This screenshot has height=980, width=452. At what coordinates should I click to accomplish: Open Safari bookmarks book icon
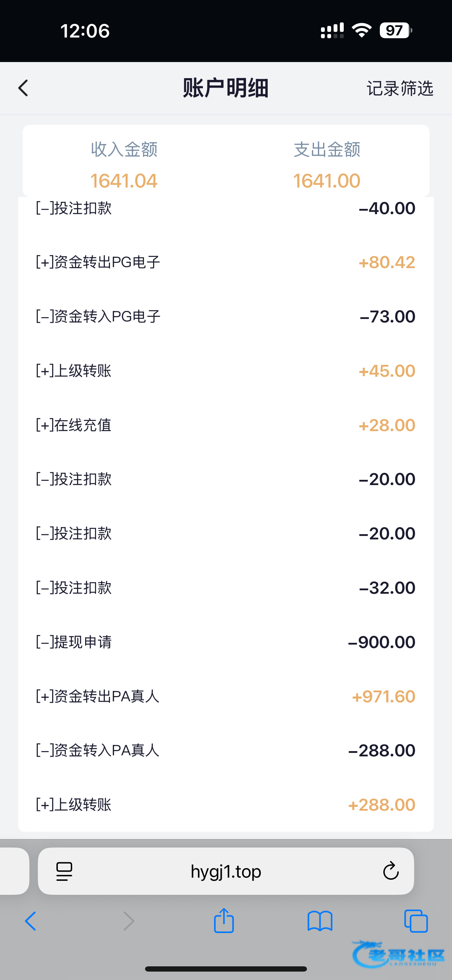[x=320, y=921]
